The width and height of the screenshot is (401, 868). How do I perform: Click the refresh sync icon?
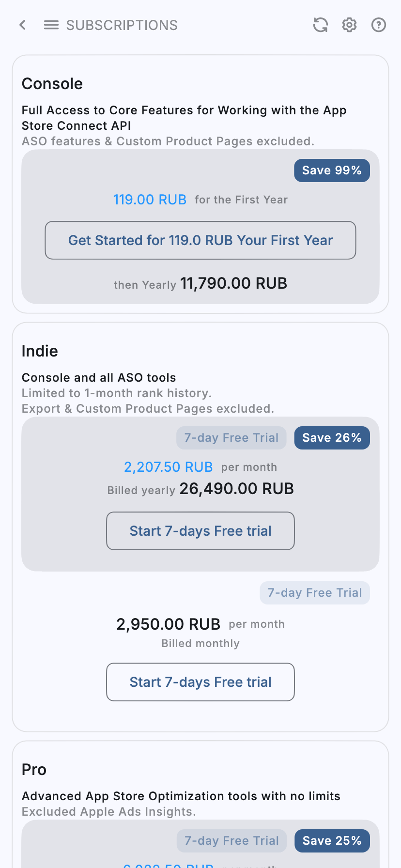(x=320, y=25)
